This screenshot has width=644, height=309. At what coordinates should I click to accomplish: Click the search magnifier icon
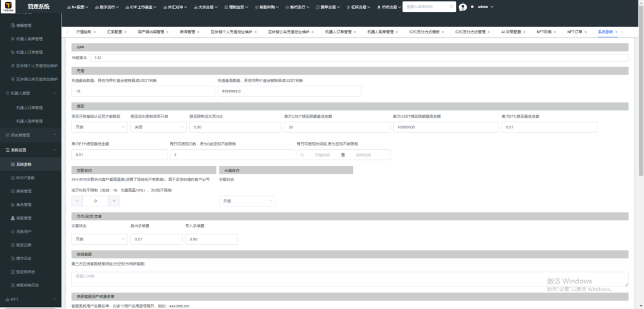point(451,7)
